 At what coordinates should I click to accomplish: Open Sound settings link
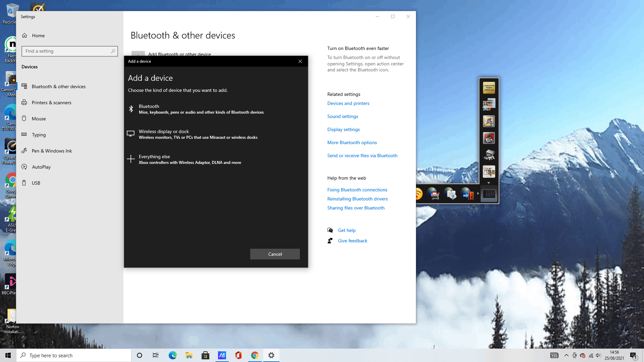point(342,116)
